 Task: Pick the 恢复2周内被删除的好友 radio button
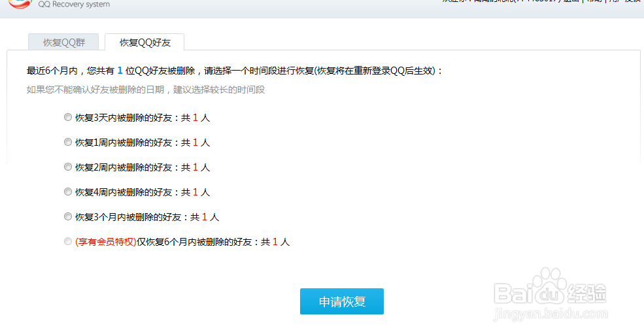pos(68,167)
